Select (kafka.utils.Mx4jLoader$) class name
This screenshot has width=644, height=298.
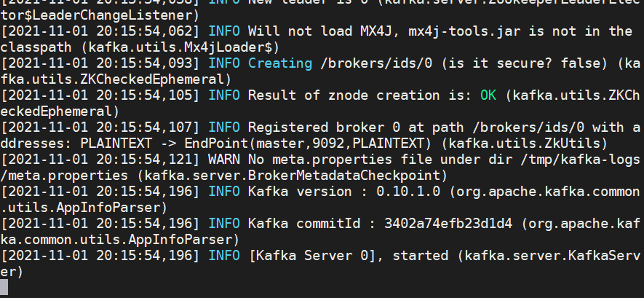coord(180,47)
